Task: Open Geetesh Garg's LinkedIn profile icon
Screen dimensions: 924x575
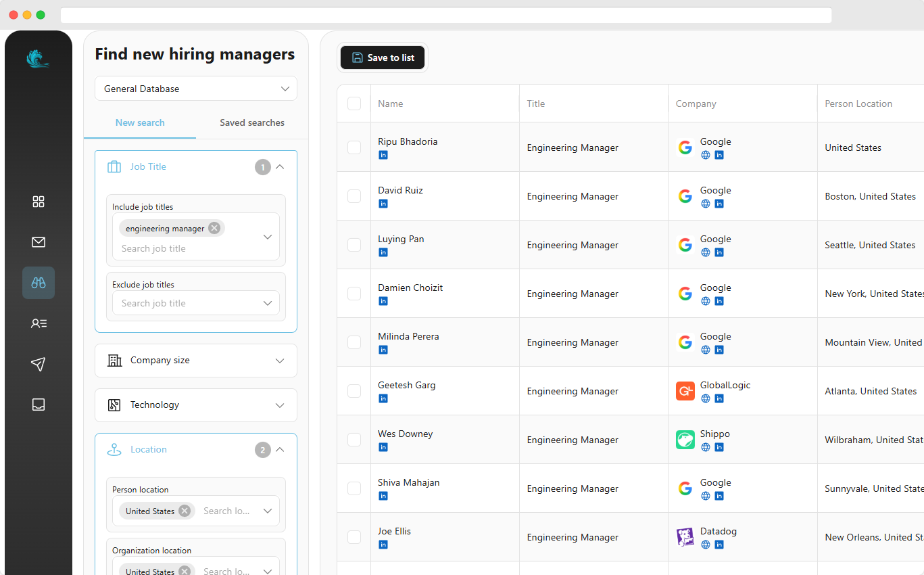Action: [383, 398]
